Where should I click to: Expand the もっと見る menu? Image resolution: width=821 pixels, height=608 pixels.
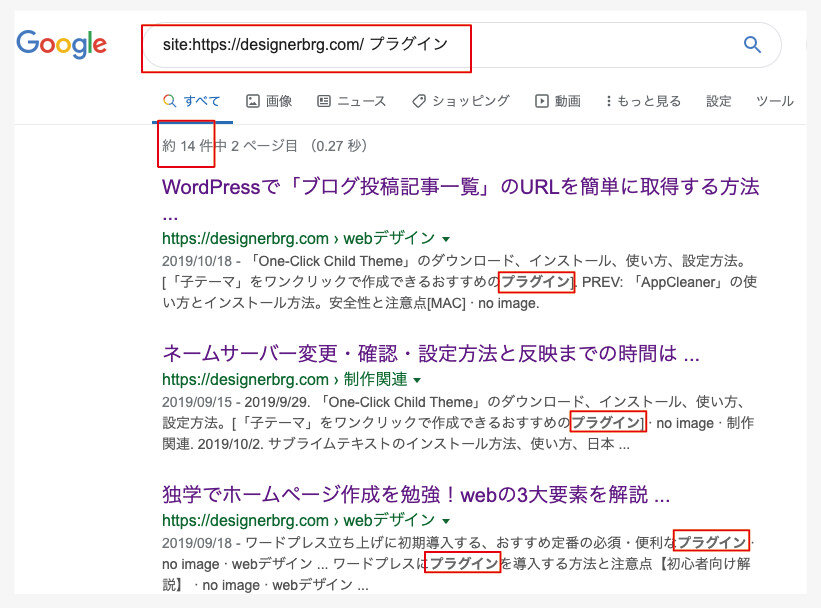[643, 101]
